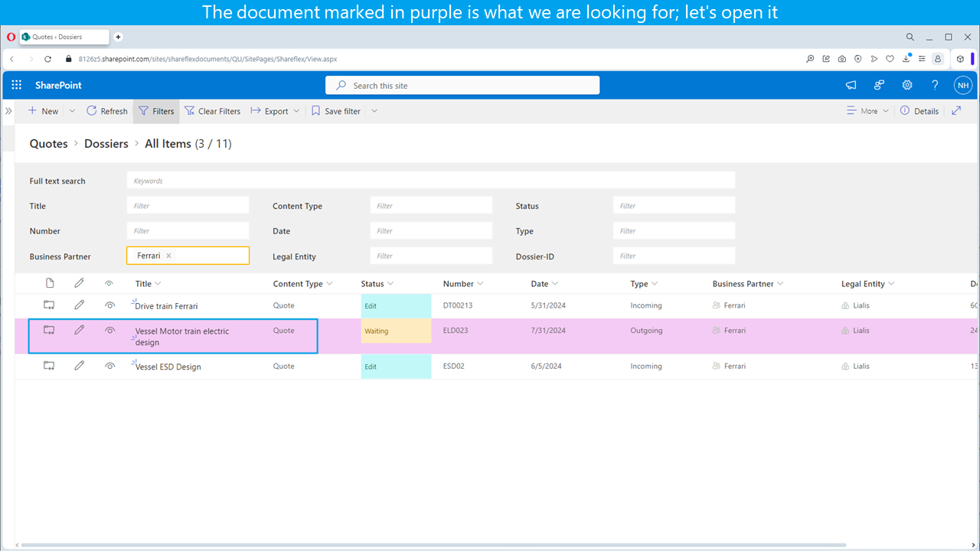Viewport: 980px width, 551px height.
Task: Click the heart bookmark icon in address bar
Action: click(890, 59)
